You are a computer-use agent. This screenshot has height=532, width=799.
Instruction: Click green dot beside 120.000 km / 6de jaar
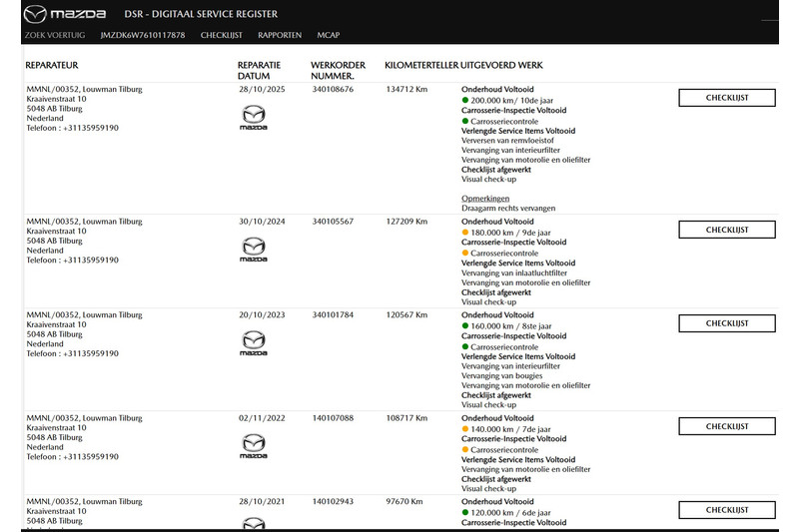(464, 513)
